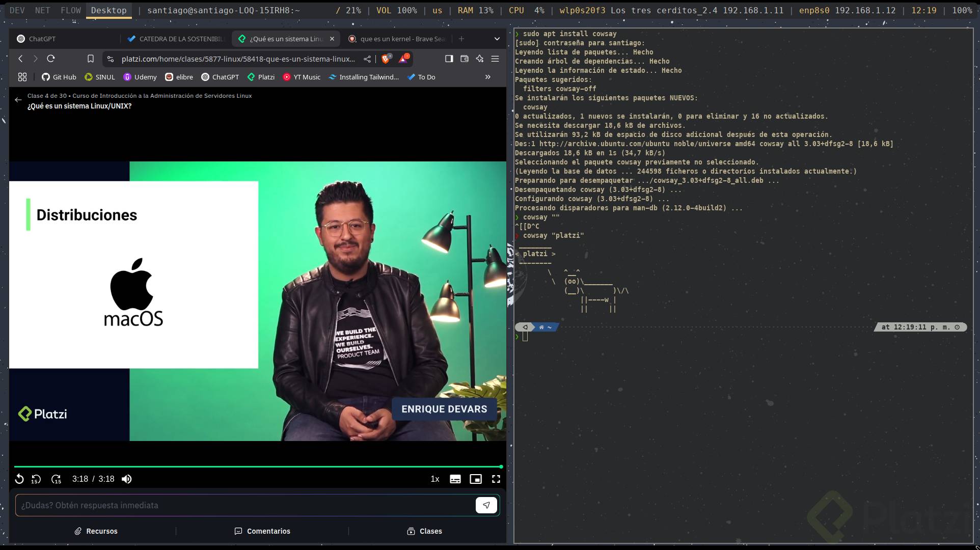This screenshot has height=550, width=980.
Task: Toggle video subtitles on or off
Action: 455,479
